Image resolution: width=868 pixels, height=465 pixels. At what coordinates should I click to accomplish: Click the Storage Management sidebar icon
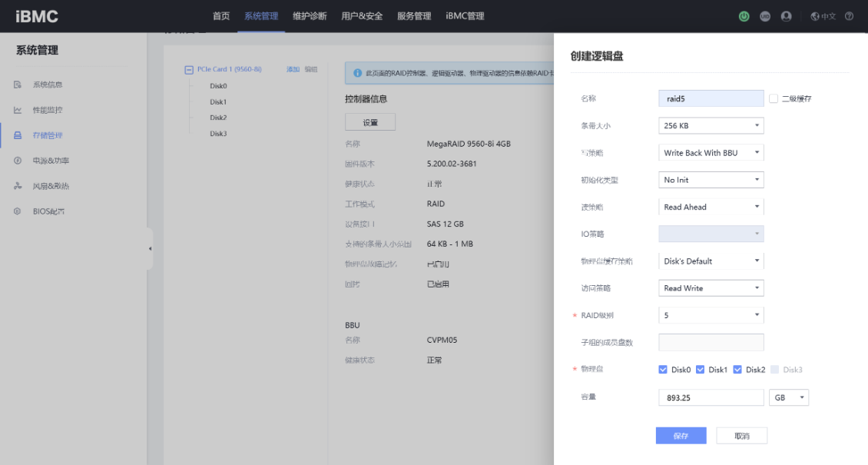(18, 135)
